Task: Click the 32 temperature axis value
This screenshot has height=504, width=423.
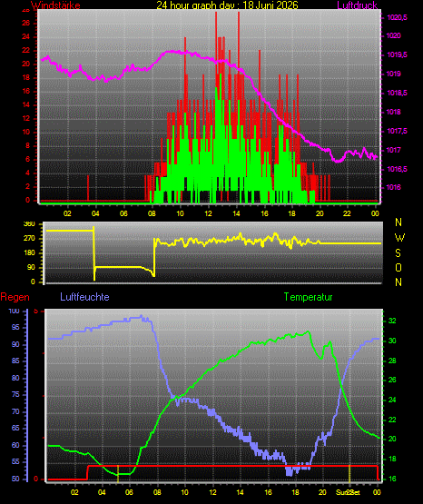Action: [392, 321]
